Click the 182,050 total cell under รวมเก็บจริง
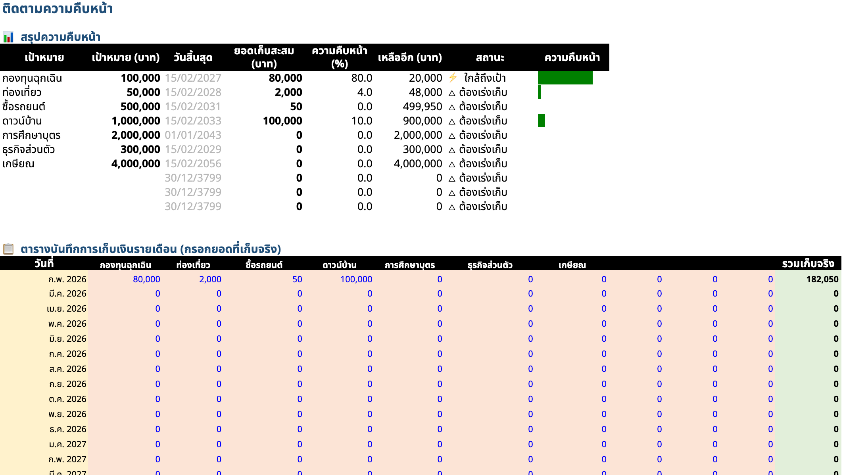 (822, 279)
